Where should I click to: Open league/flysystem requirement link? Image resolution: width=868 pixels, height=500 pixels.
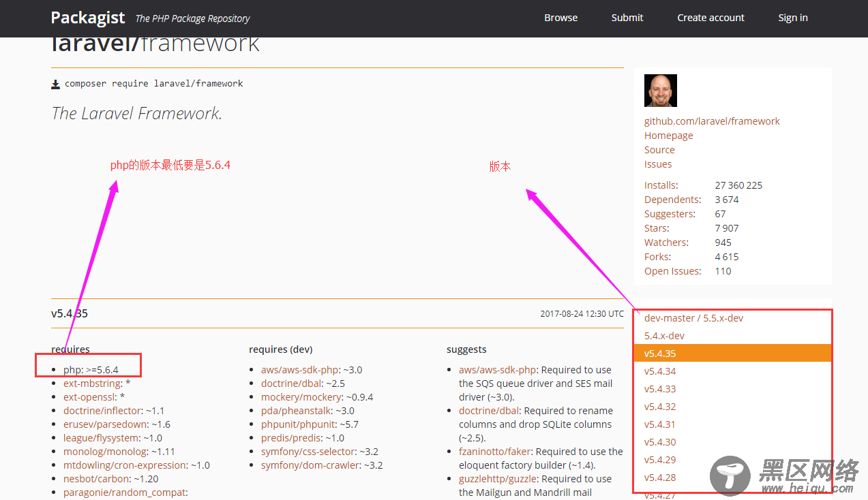[x=102, y=438]
